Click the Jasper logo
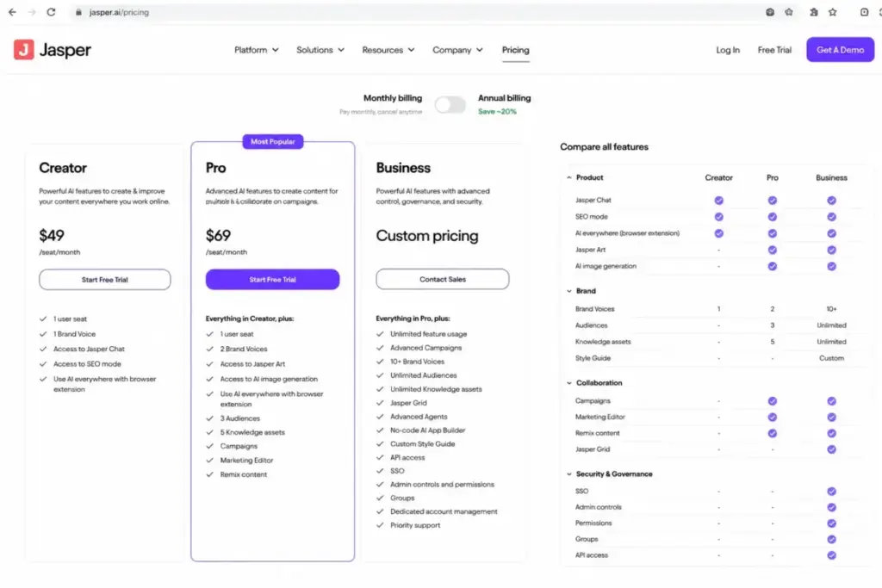Image resolution: width=882 pixels, height=588 pixels. [x=53, y=49]
